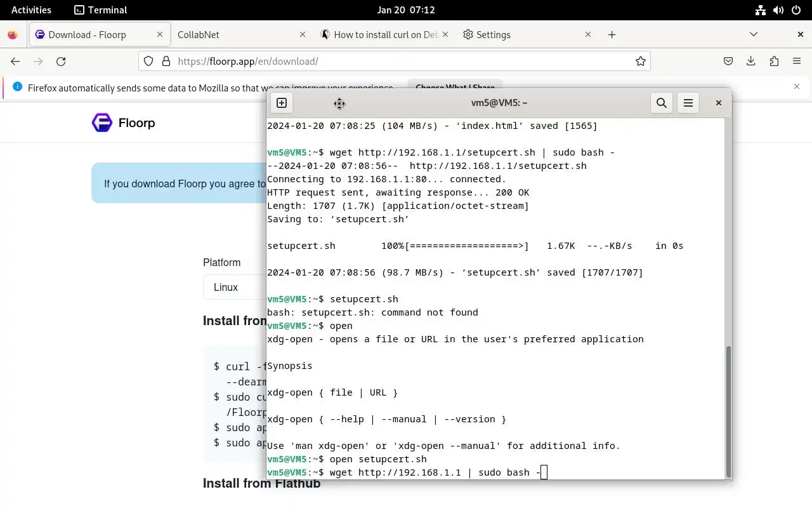Bookmark this page with the star icon
This screenshot has width=812, height=508.
point(641,61)
